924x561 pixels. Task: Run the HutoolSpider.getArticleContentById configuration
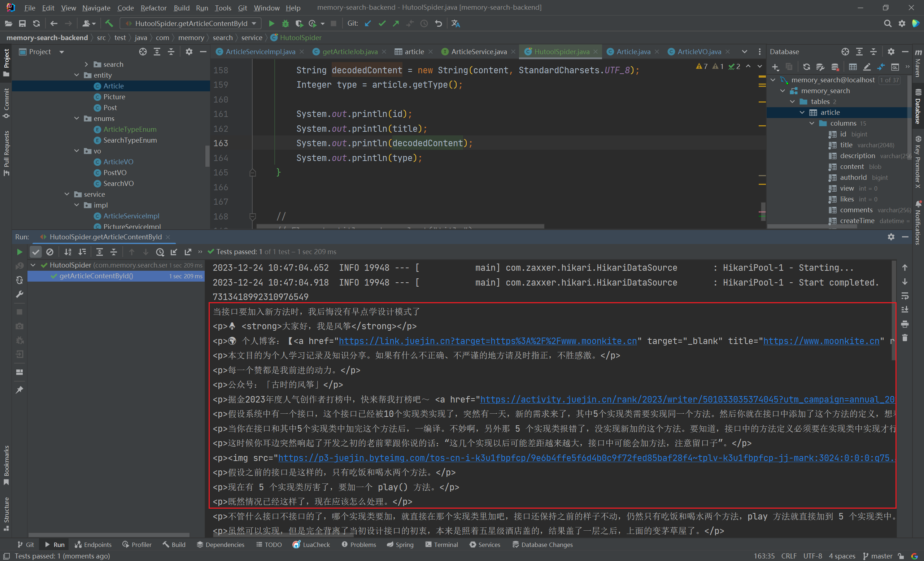[x=271, y=23]
